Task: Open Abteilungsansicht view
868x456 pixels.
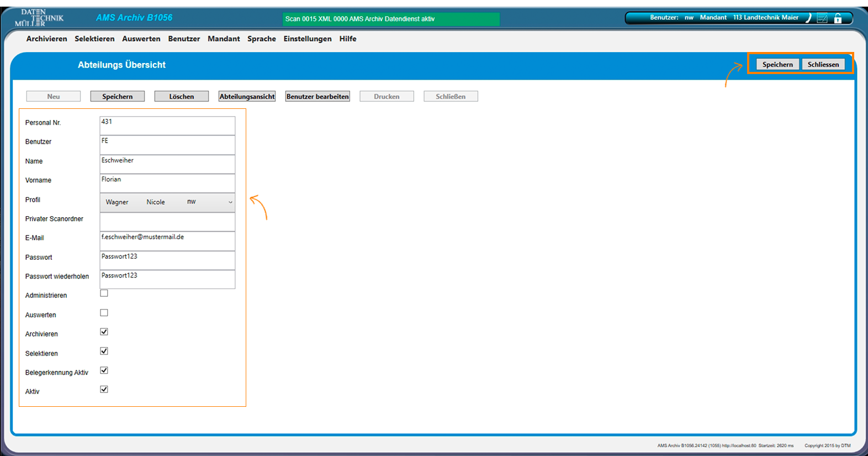Action: point(247,97)
